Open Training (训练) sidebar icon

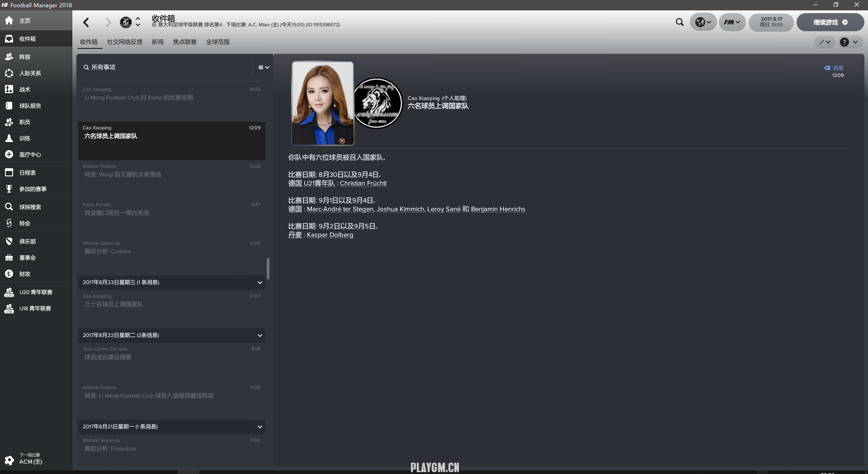pos(9,138)
